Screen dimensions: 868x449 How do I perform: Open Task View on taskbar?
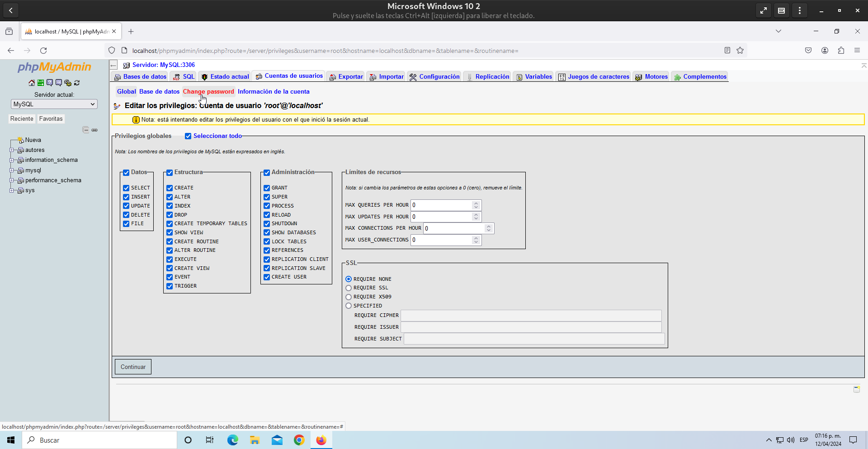point(210,440)
